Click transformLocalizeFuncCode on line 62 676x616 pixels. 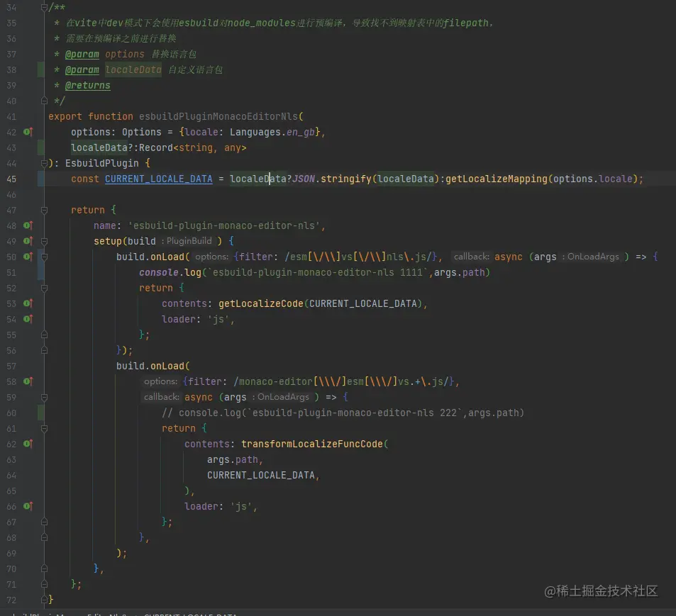312,444
